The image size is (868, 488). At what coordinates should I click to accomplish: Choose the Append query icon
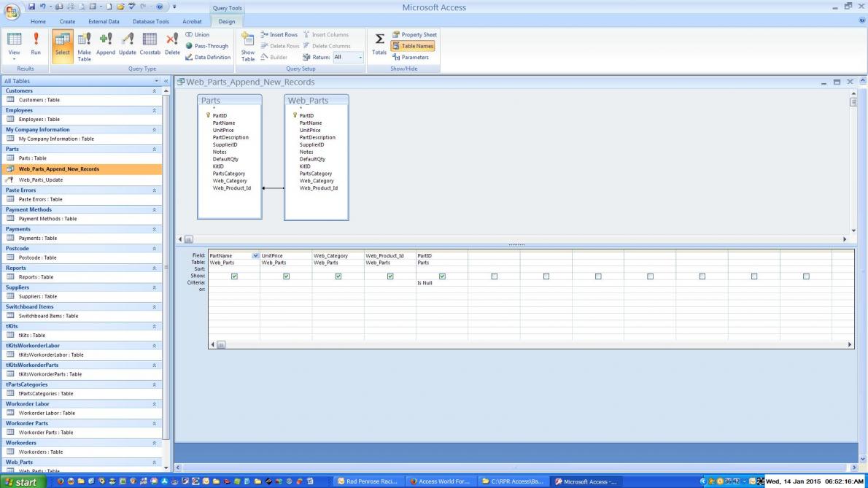[x=106, y=44]
